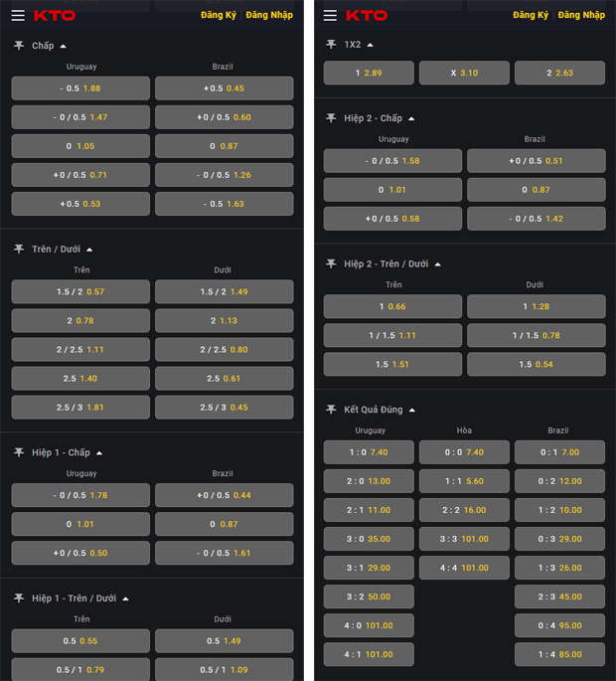The height and width of the screenshot is (681, 616).
Task: Choose the 4 : 4 draw score at 101.00
Action: coord(464,568)
